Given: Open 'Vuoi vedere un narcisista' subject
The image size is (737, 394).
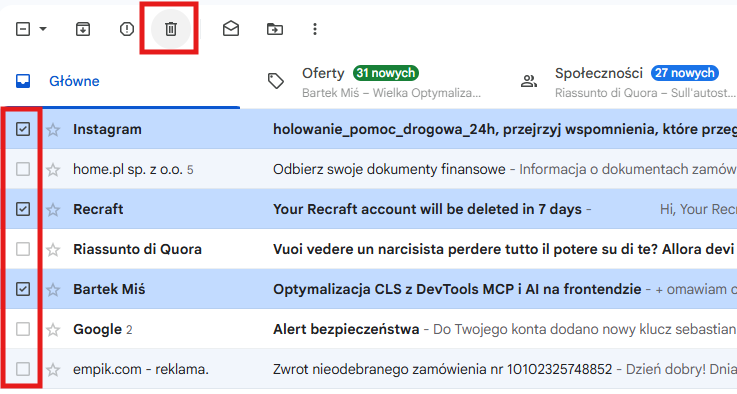Looking at the screenshot, I should tap(505, 249).
